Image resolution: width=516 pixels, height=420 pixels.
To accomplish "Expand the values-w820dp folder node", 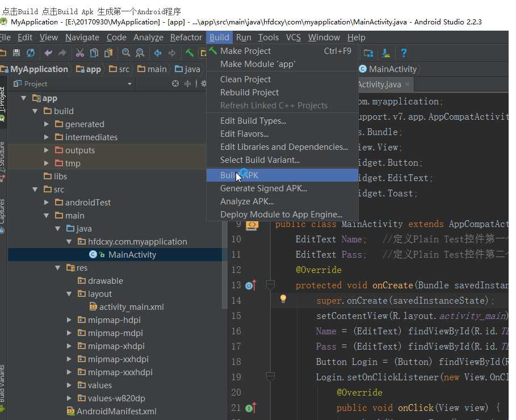I will point(69,398).
